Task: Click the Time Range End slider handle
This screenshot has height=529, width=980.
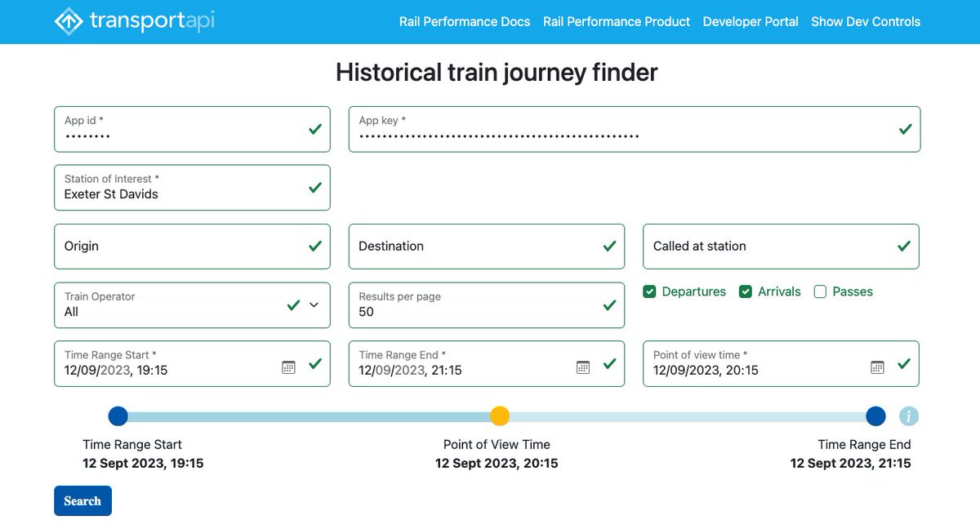Action: (876, 416)
